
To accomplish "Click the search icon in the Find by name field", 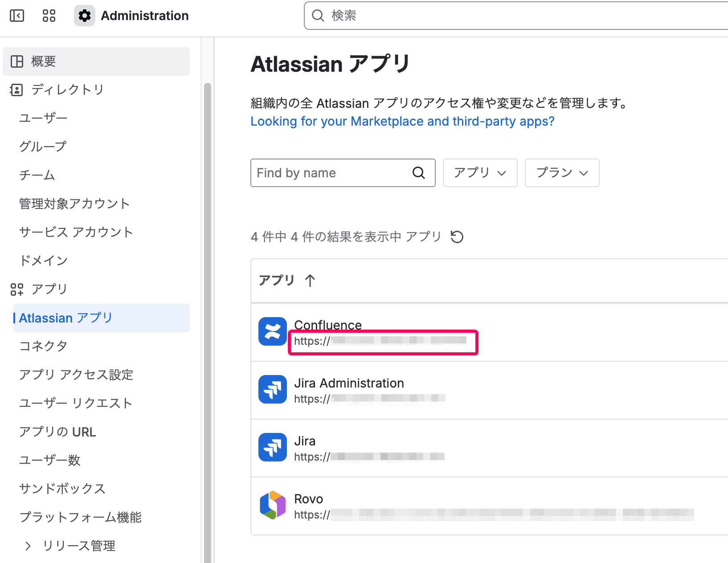I will pyautogui.click(x=419, y=173).
